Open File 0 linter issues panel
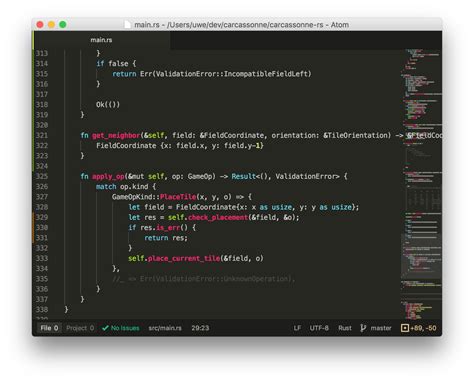Screen dimensions: 474x382 coord(49,328)
